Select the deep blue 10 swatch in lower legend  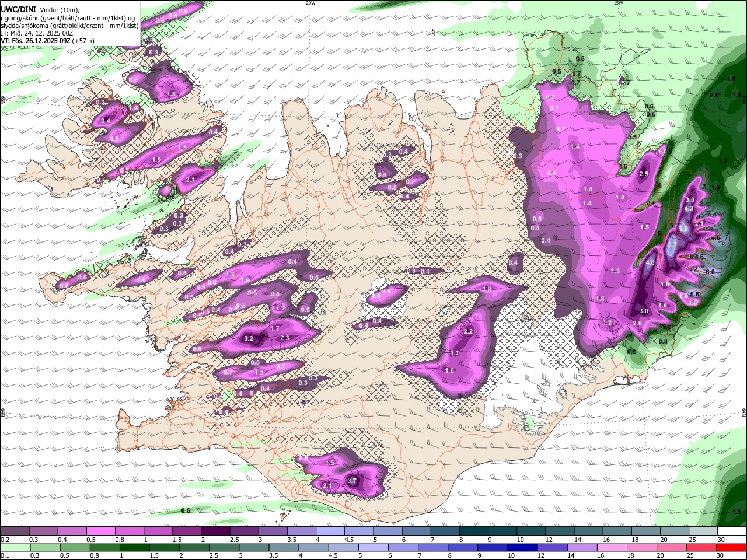(523, 547)
